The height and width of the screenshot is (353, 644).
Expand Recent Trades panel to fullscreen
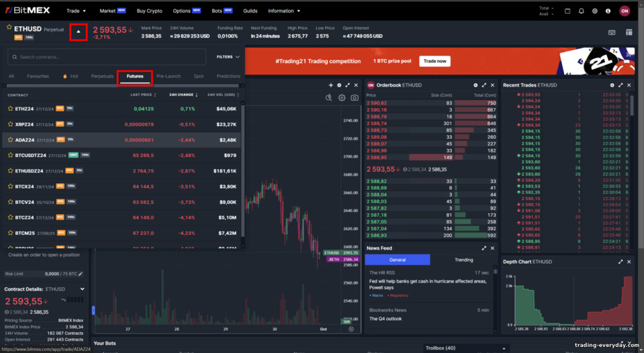tap(621, 85)
